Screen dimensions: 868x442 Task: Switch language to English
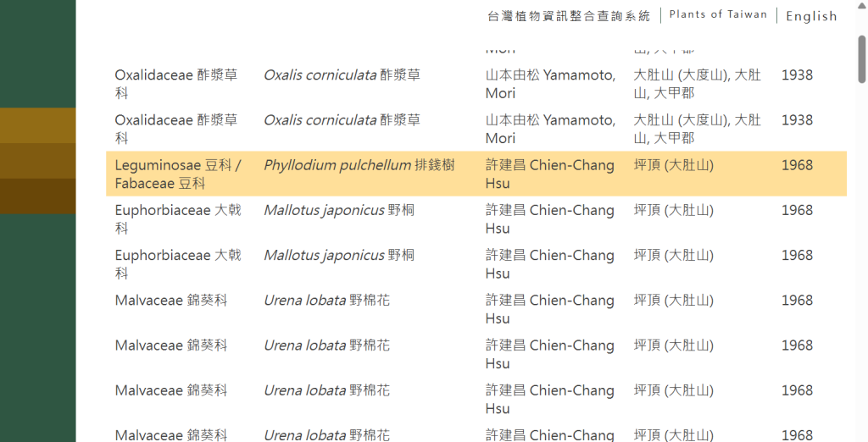tap(811, 16)
